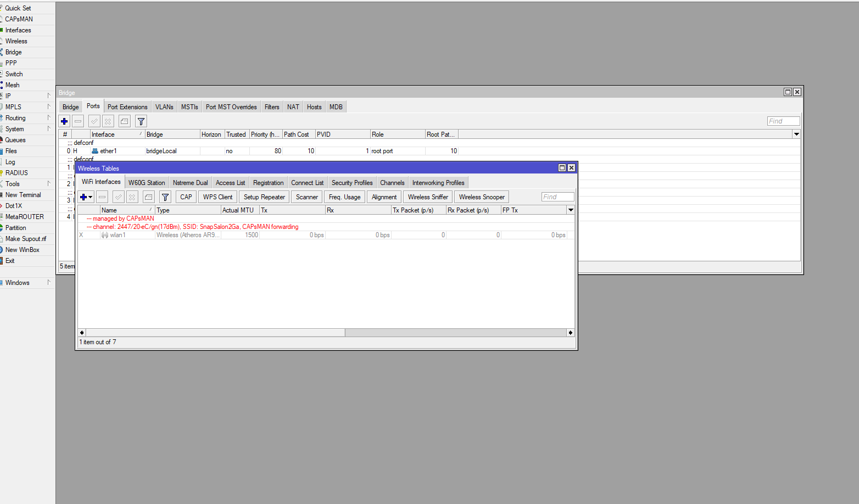859x504 pixels.
Task: Click the Setup Repeater button
Action: click(x=264, y=197)
